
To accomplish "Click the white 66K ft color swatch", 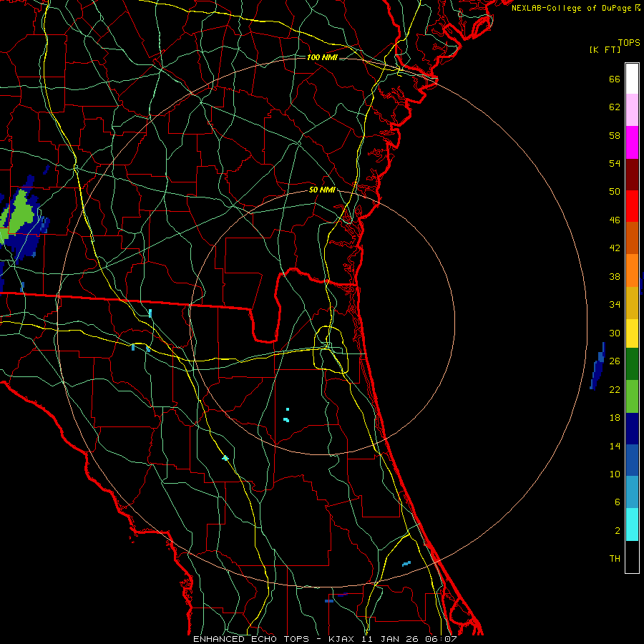I will tap(632, 79).
